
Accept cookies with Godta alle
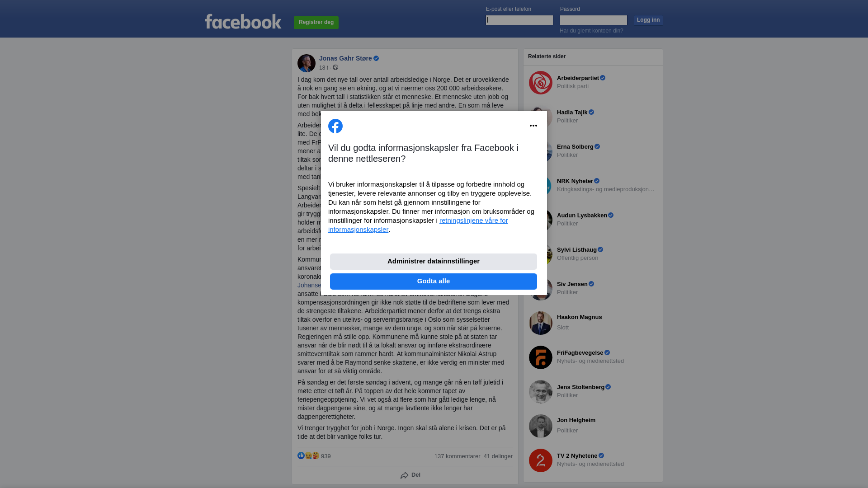[434, 282]
